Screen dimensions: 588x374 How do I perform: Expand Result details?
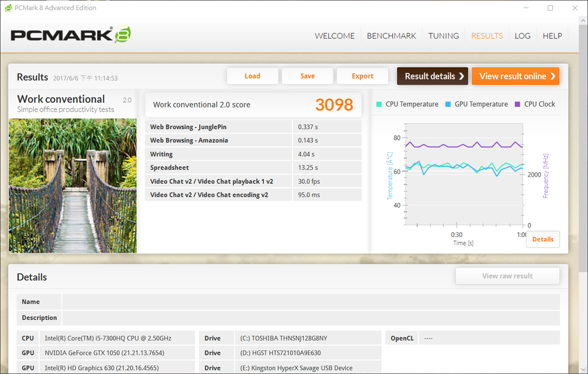pyautogui.click(x=432, y=76)
